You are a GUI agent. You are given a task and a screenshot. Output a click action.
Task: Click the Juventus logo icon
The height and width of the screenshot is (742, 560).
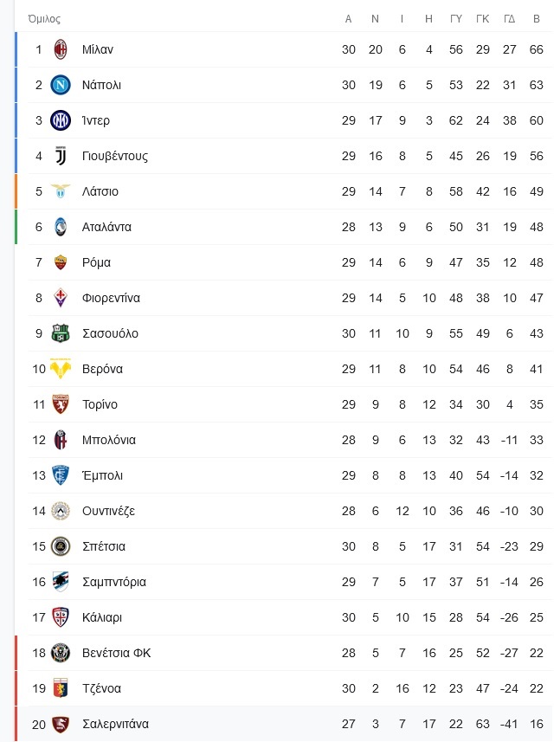pos(61,156)
